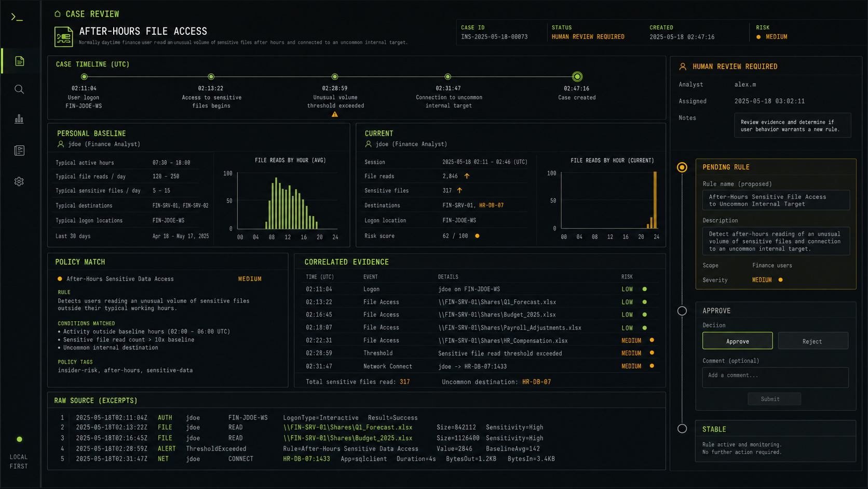868x489 pixels.
Task: Open settings gear in sidebar
Action: pyautogui.click(x=19, y=181)
